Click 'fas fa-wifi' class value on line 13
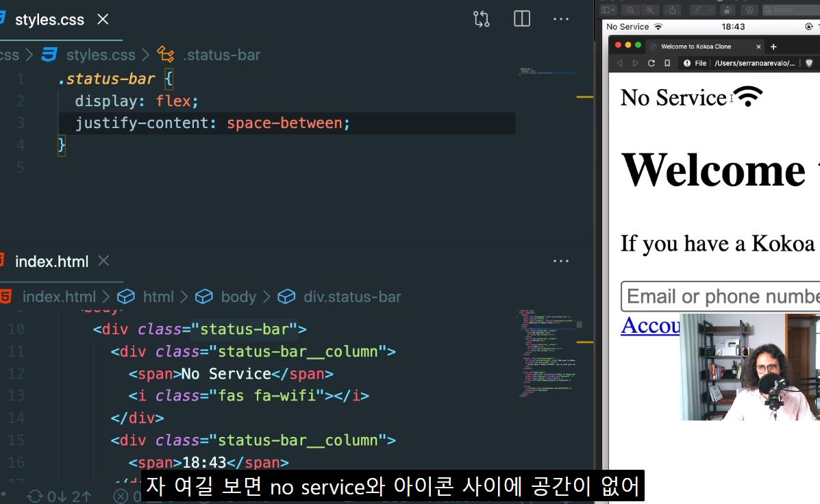Screen dimensions: 820x504 [267, 396]
